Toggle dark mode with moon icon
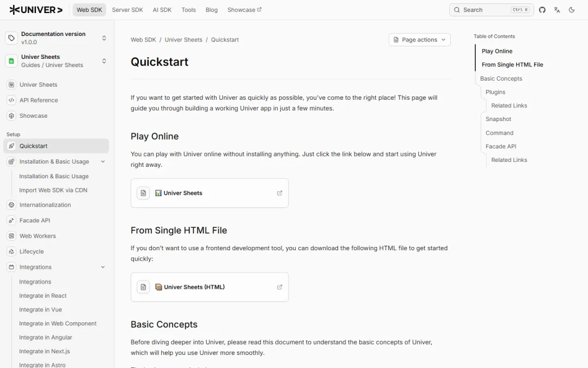This screenshot has height=368, width=588. (x=572, y=10)
